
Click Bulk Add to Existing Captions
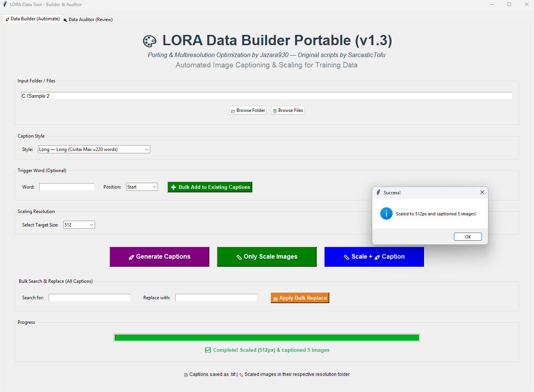click(x=210, y=187)
